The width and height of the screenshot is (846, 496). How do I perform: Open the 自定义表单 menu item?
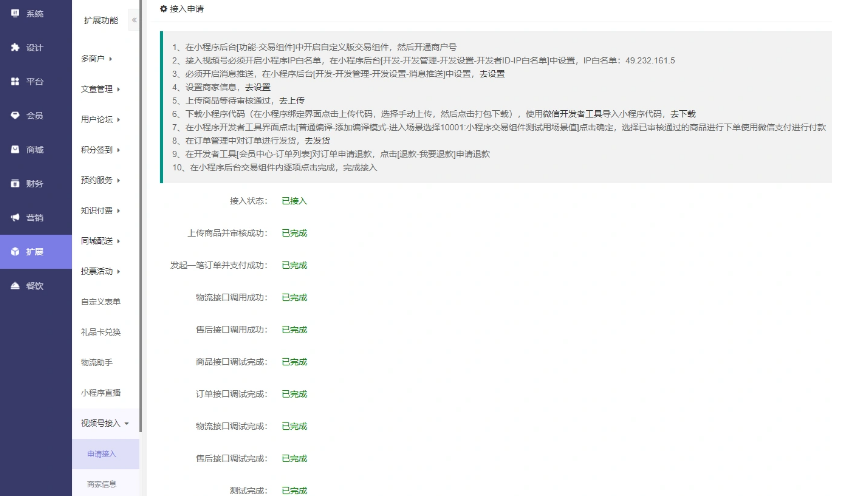point(101,302)
